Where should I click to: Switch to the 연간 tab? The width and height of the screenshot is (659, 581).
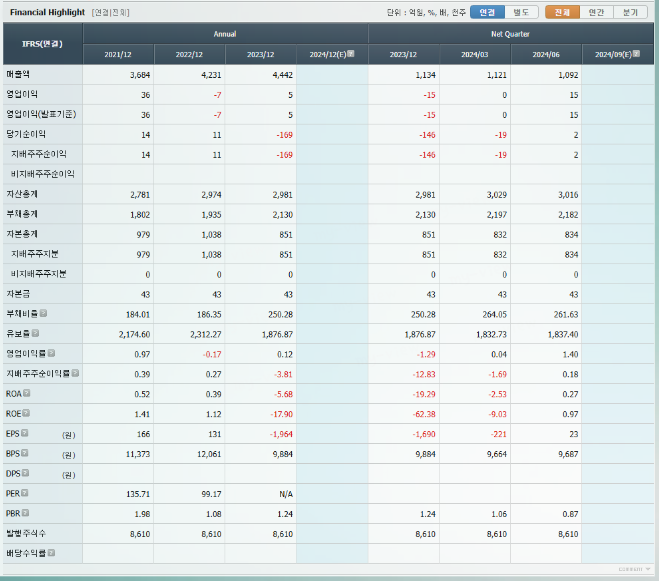(x=596, y=12)
